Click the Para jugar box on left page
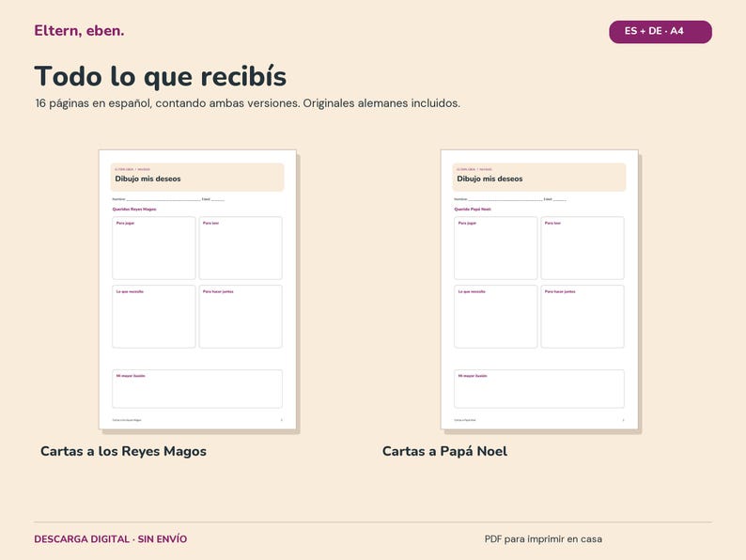Screen dimensions: 746x560 pyautogui.click(x=154, y=248)
